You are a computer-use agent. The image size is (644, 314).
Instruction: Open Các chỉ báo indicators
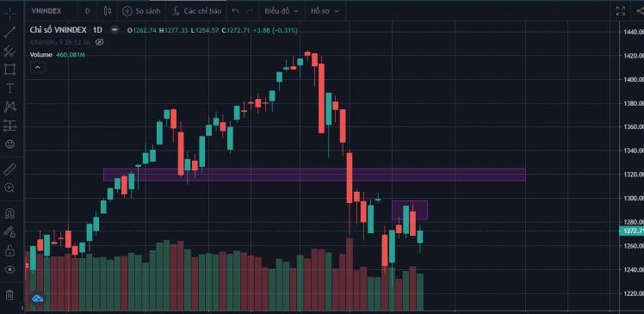197,11
